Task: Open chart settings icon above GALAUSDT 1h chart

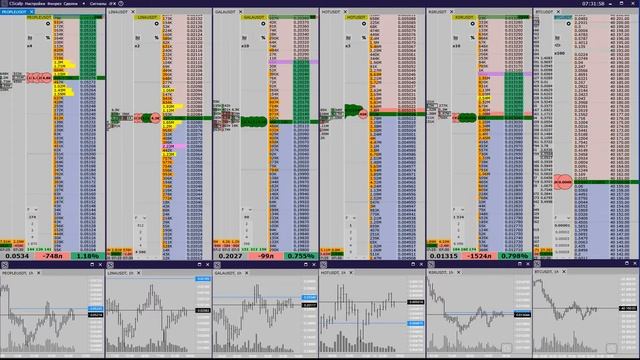Action: coord(217,265)
